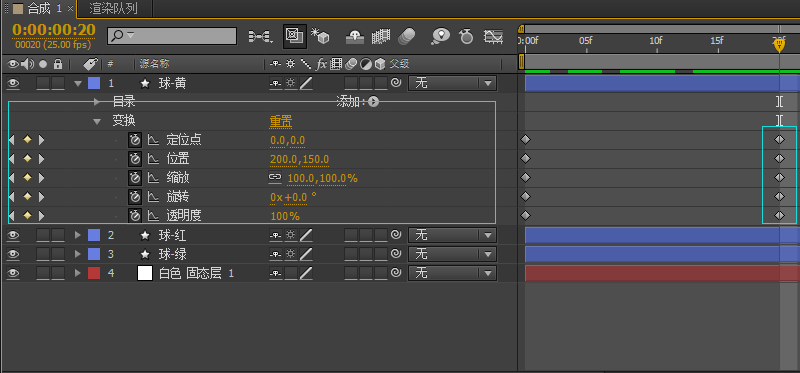The height and width of the screenshot is (373, 800).
Task: Toggle hide shy layers icon
Action: tap(355, 36)
